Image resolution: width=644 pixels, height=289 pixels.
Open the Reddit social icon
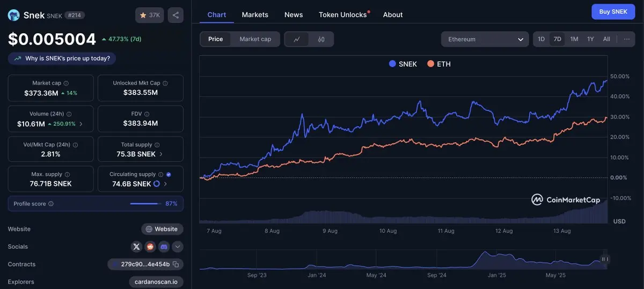pyautogui.click(x=150, y=247)
